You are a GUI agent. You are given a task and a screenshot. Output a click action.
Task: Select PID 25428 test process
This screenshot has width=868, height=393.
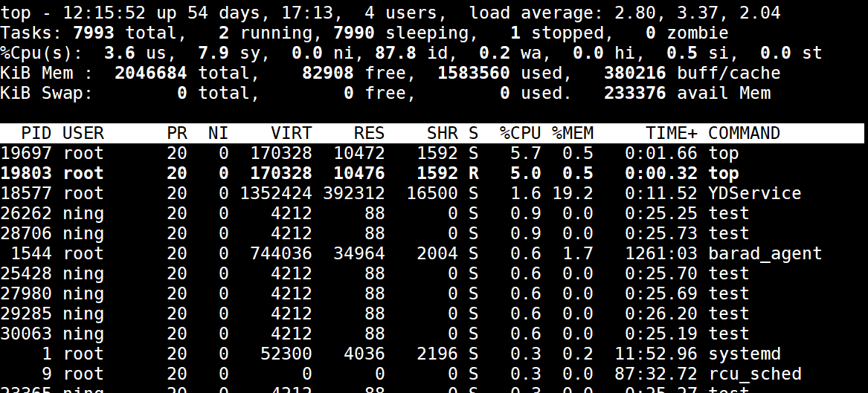(x=26, y=273)
